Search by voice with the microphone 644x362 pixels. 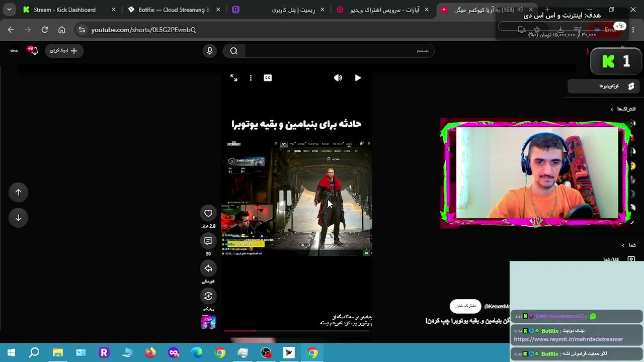click(x=210, y=51)
